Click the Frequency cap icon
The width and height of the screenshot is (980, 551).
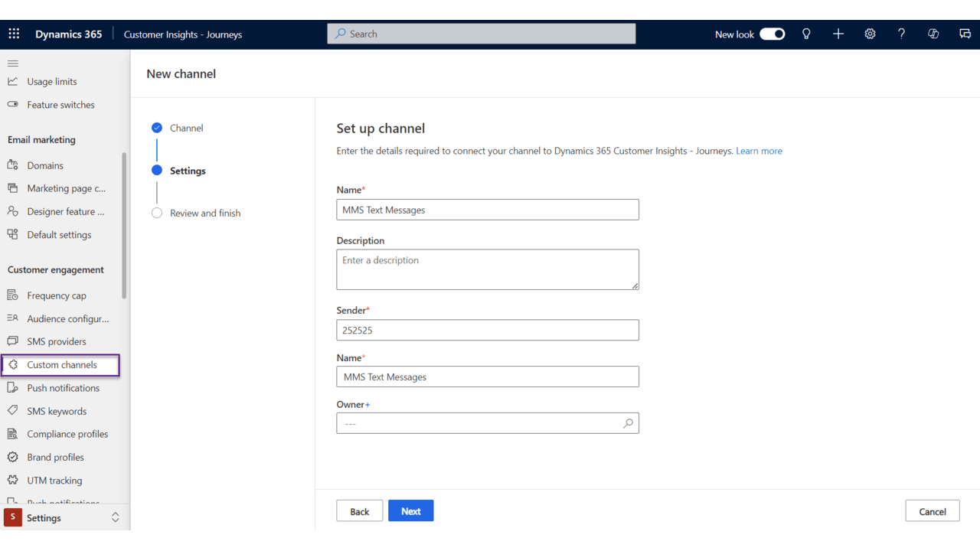[x=13, y=295]
